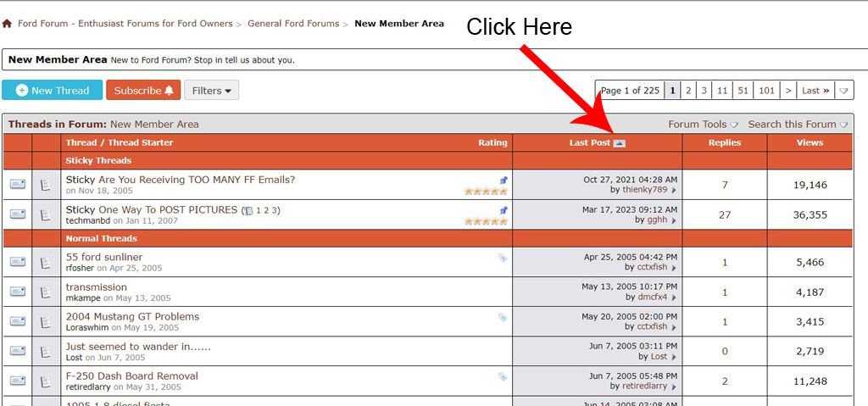The height and width of the screenshot is (406, 868).
Task: Click the New Thread button
Action: click(52, 91)
